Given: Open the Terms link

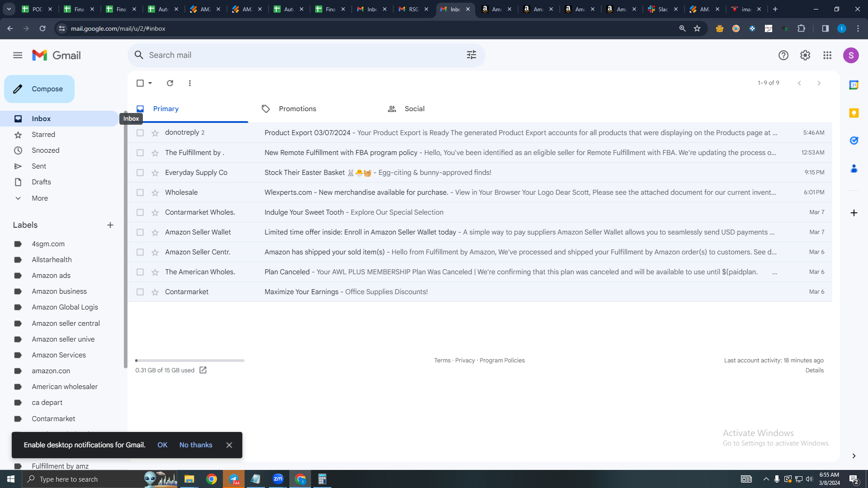Looking at the screenshot, I should tap(442, 361).
